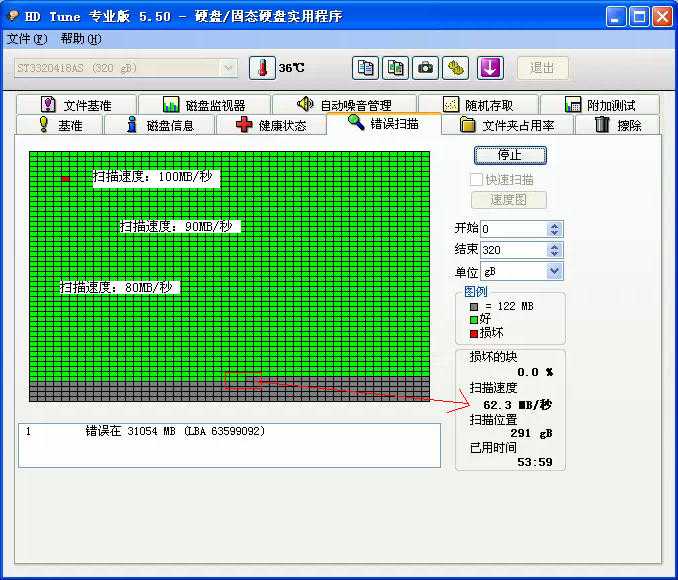Viewport: 678px width, 580px height.
Task: Click the purple download arrow icon
Action: tap(490, 68)
